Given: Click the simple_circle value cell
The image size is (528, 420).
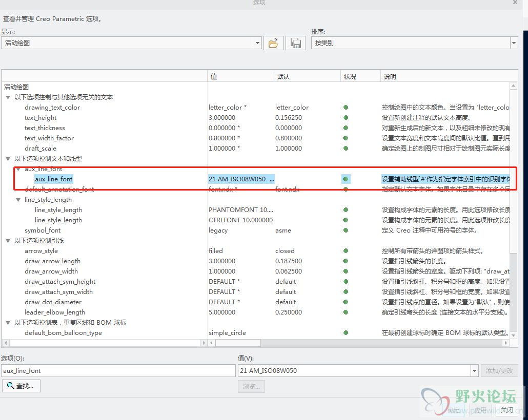Looking at the screenshot, I should click(227, 333).
